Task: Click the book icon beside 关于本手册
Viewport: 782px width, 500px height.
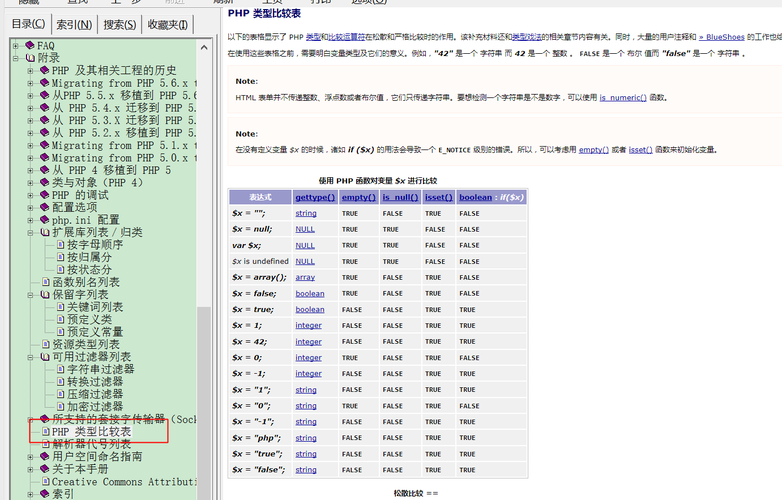Action: click(44, 469)
